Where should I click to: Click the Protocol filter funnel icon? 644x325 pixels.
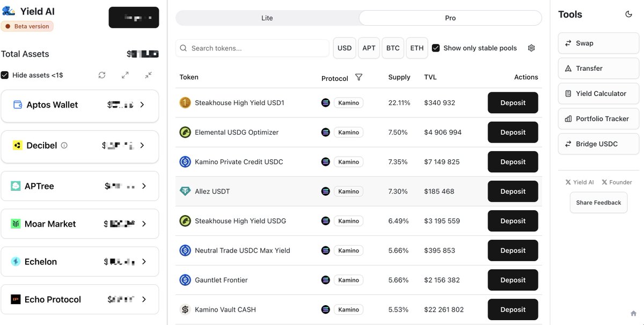coord(358,77)
